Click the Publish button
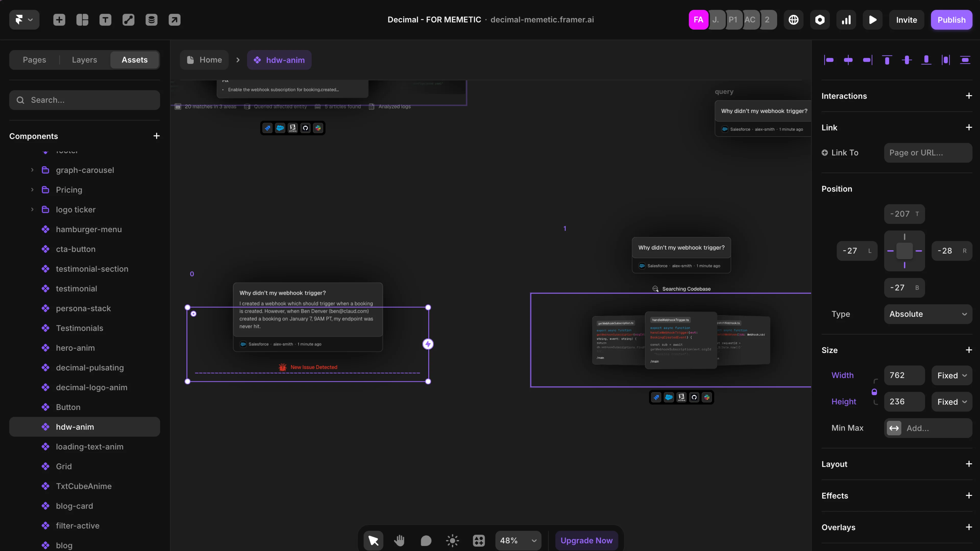 (x=951, y=20)
